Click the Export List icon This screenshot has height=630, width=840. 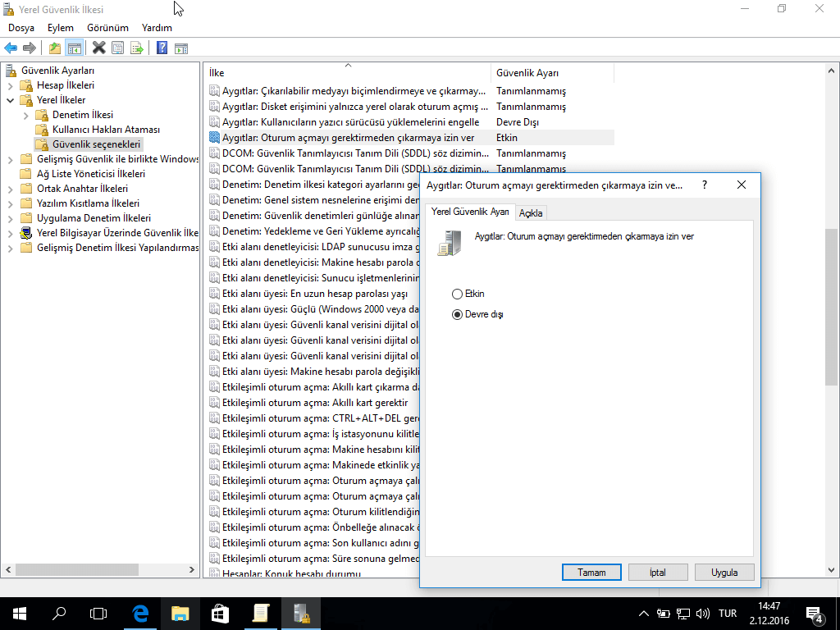tap(137, 48)
